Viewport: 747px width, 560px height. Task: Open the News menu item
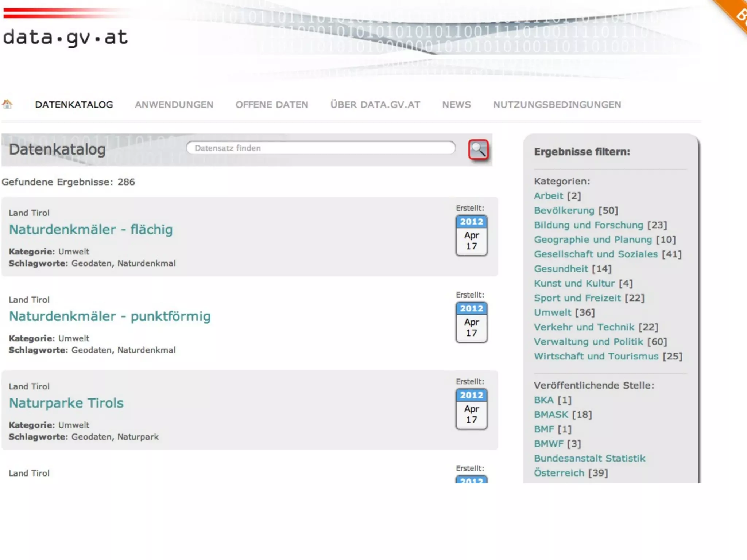click(x=456, y=105)
